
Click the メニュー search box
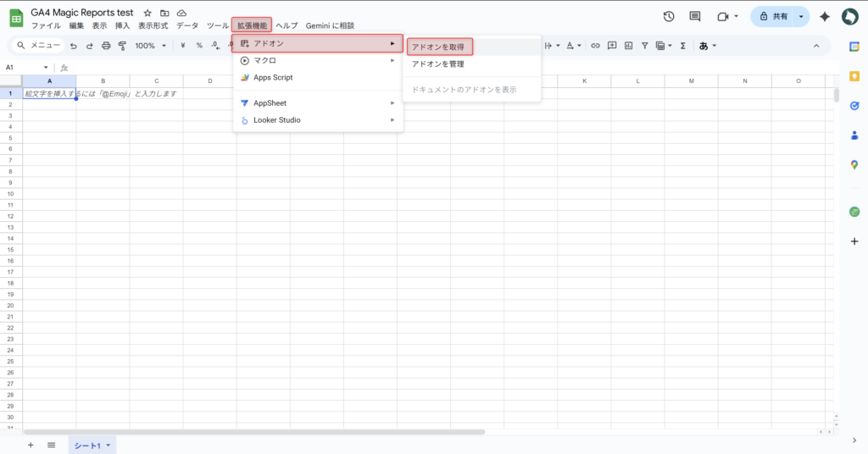38,46
